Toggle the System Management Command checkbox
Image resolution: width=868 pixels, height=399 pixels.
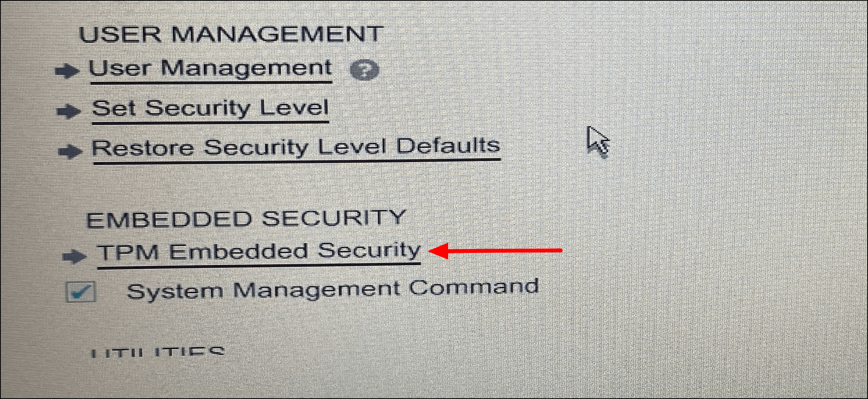point(81,292)
